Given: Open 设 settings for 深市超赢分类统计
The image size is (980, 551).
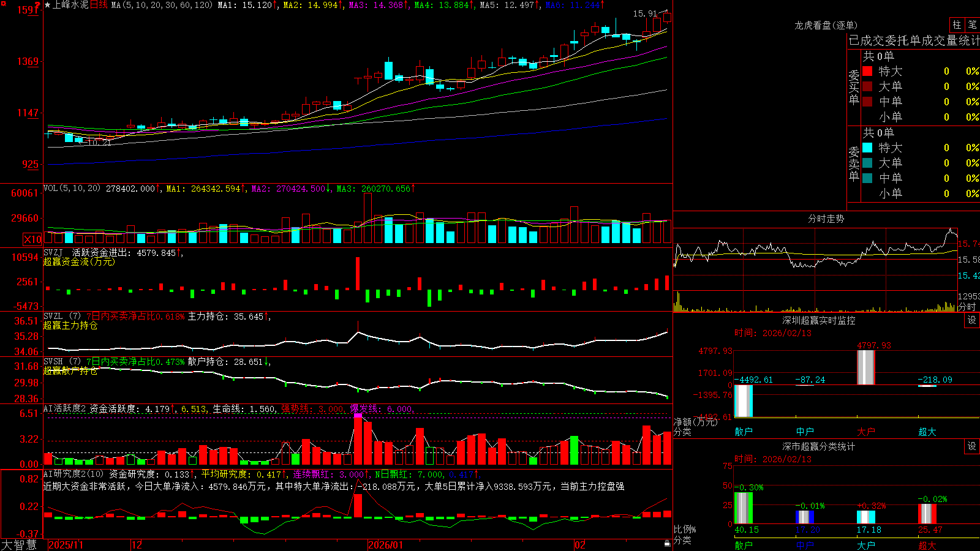Looking at the screenshot, I should point(972,446).
